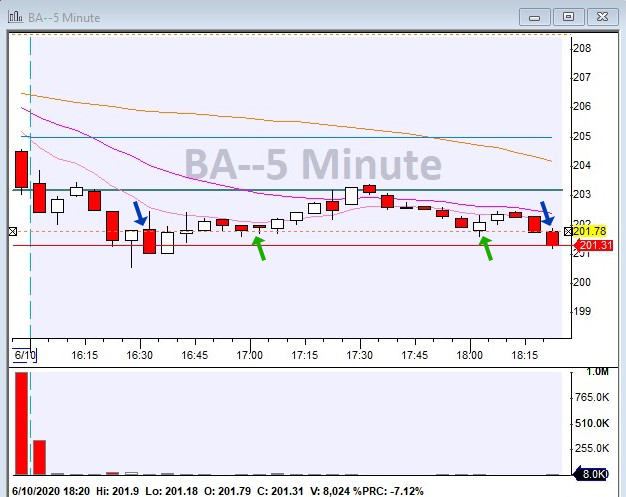Click the Hi: 201.9 status value
This screenshot has height=497, width=626.
[x=117, y=491]
